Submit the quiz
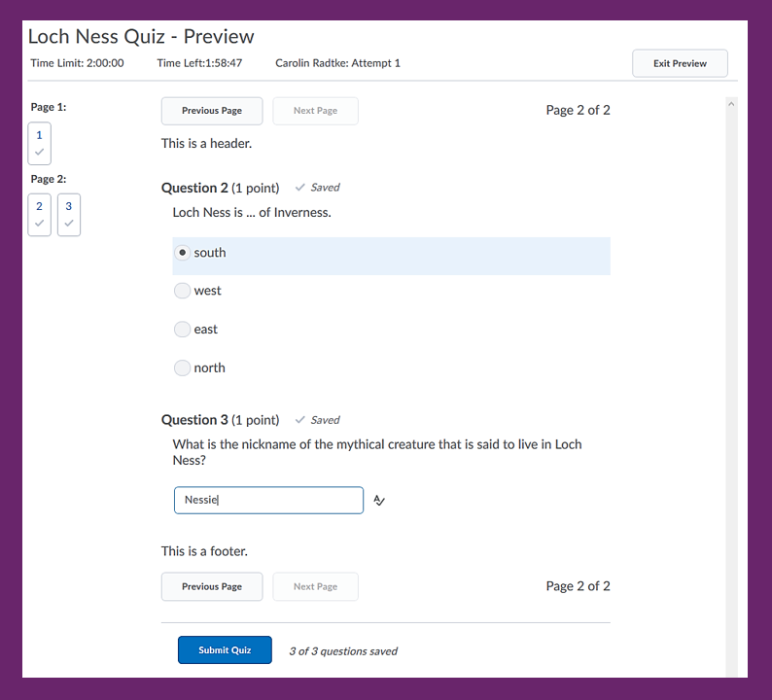 [x=225, y=649]
